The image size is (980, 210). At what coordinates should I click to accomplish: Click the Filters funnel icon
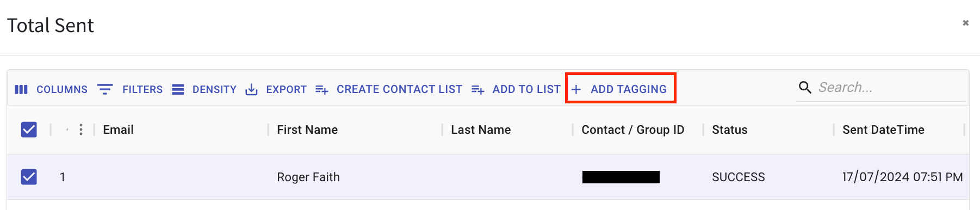click(x=105, y=89)
